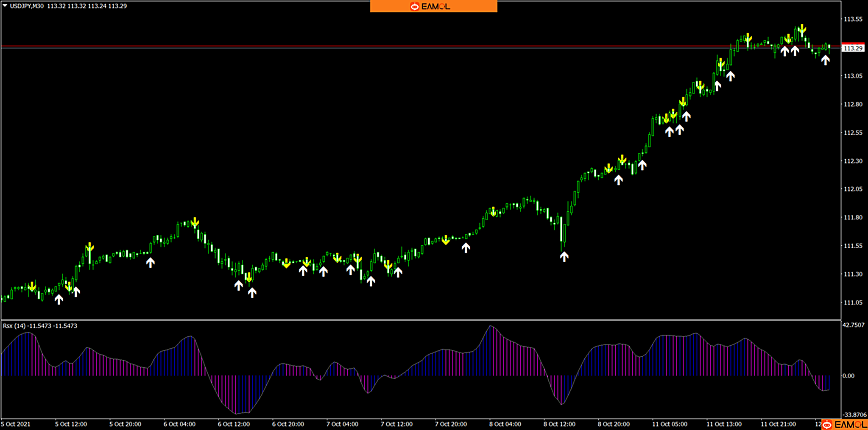The width and height of the screenshot is (868, 430).
Task: Click price axis label 112.80
Action: pyautogui.click(x=853, y=104)
